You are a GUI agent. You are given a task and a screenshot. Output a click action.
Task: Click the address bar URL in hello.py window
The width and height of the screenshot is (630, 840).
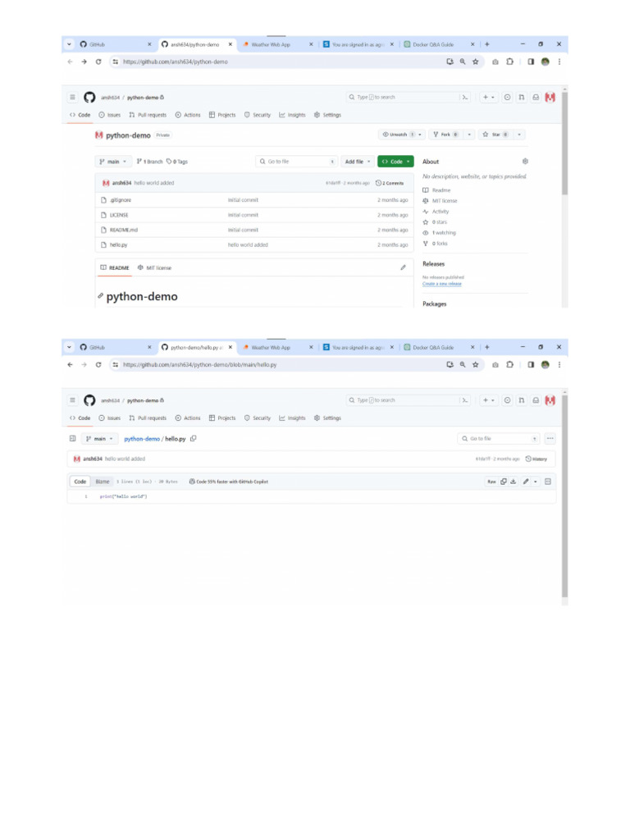pos(200,364)
